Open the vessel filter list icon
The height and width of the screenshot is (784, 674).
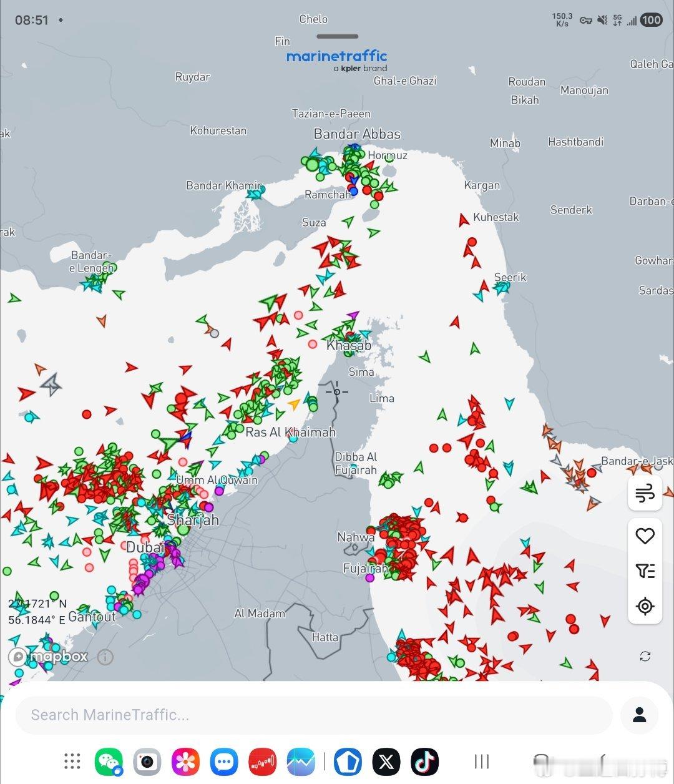(x=645, y=571)
